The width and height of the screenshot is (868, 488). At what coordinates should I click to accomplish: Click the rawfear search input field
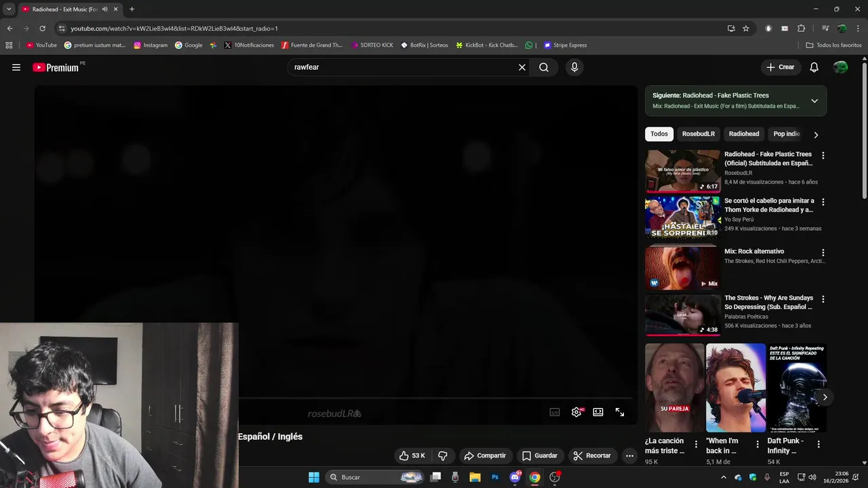[403, 67]
